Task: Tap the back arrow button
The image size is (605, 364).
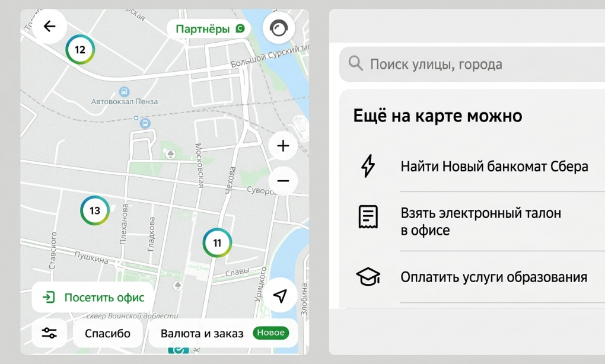Action: 50,26
